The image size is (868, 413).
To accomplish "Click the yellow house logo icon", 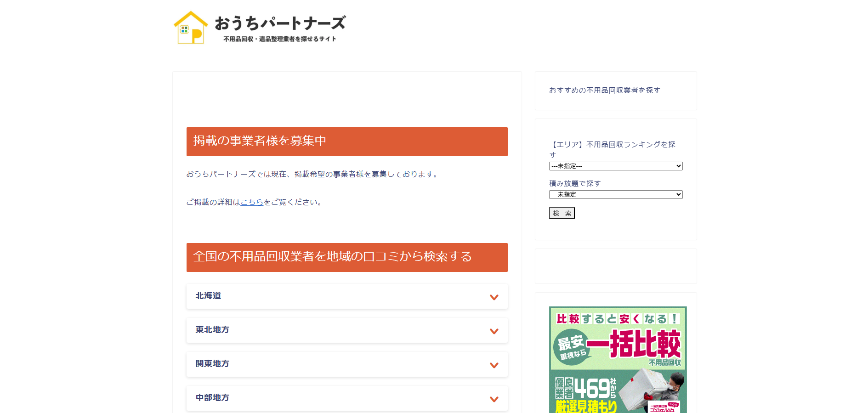I will (x=191, y=28).
